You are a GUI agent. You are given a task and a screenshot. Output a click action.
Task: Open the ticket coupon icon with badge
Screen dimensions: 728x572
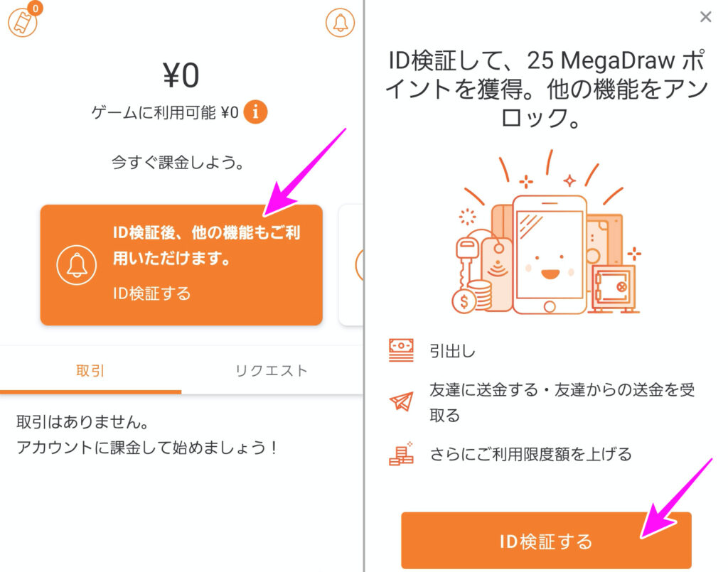click(23, 21)
